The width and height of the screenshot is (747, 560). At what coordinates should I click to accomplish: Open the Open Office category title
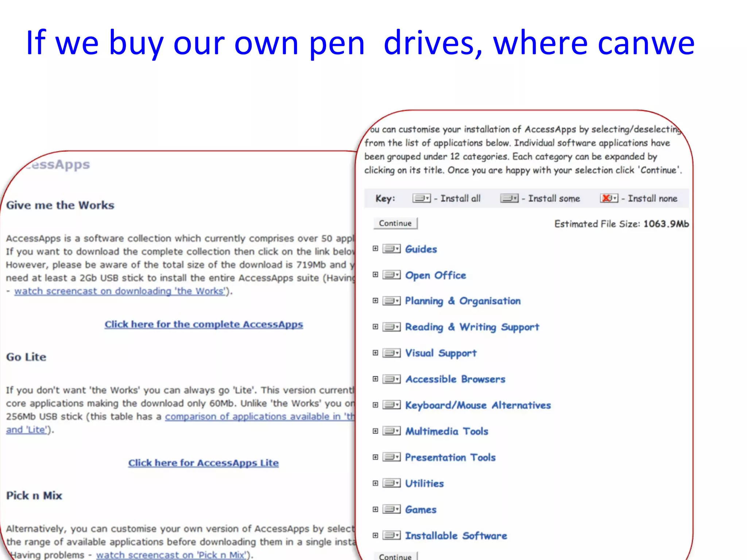point(436,275)
